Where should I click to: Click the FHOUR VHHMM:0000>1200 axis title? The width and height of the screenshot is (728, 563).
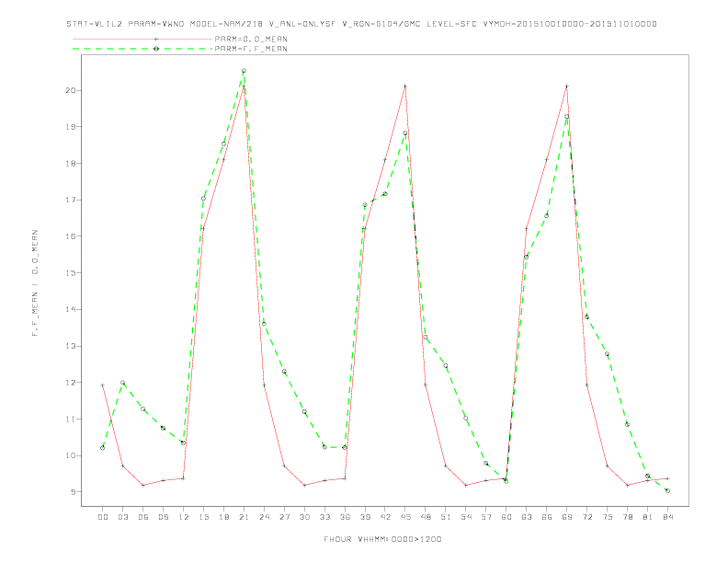[382, 539]
